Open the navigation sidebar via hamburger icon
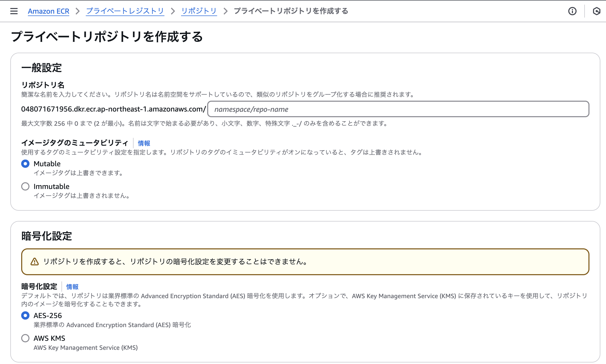The height and width of the screenshot is (364, 606). point(14,11)
